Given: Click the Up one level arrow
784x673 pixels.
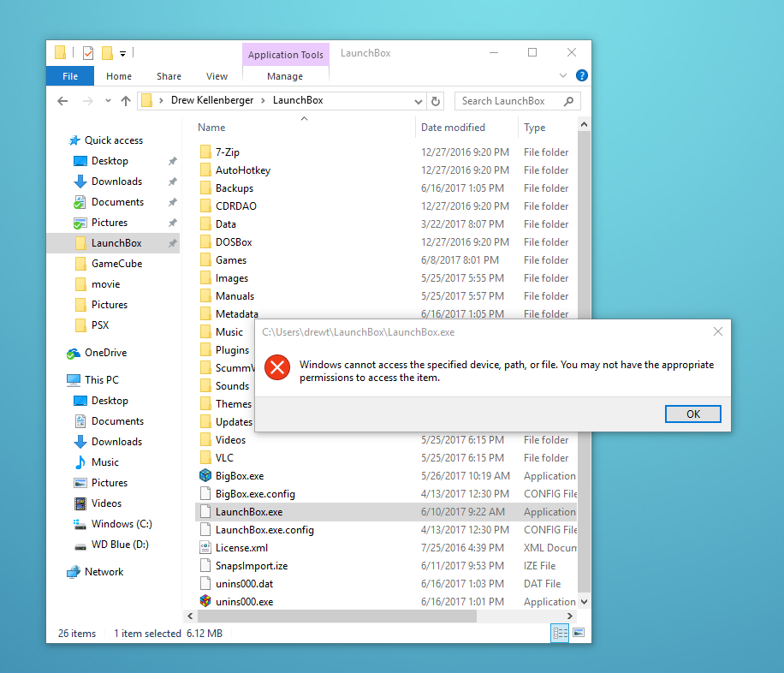Looking at the screenshot, I should (126, 101).
